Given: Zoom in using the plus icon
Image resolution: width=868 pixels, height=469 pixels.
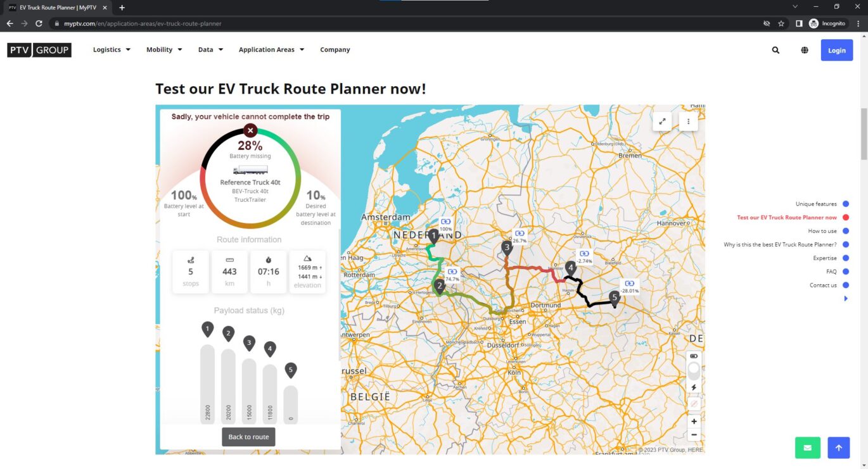Looking at the screenshot, I should [x=693, y=421].
